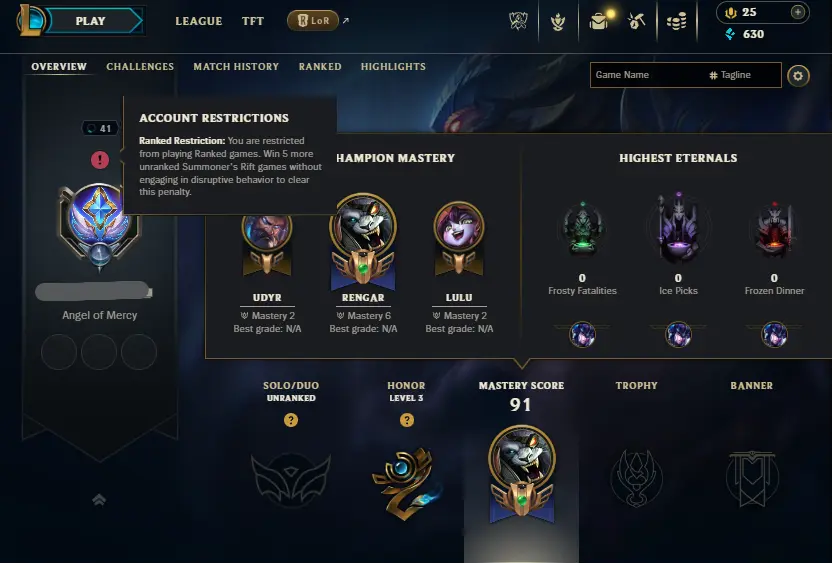This screenshot has width=837, height=565.
Task: Open the Collection icon in top bar
Action: click(558, 21)
